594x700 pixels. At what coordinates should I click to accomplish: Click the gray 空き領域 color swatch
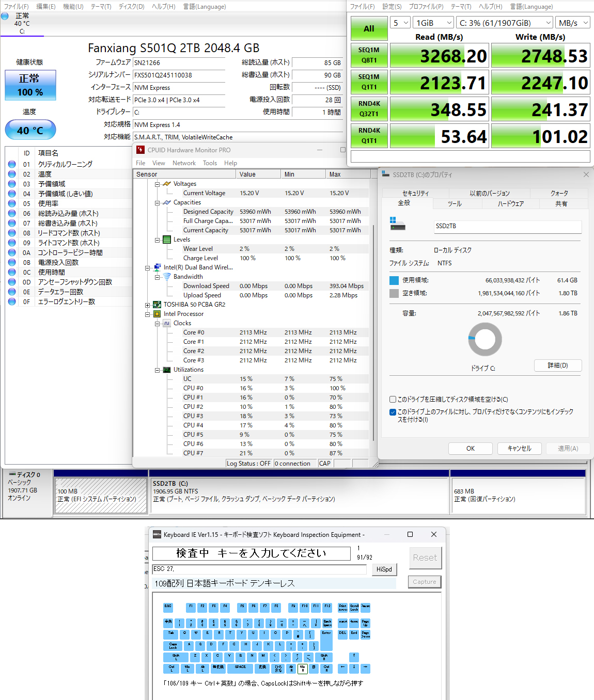[394, 293]
